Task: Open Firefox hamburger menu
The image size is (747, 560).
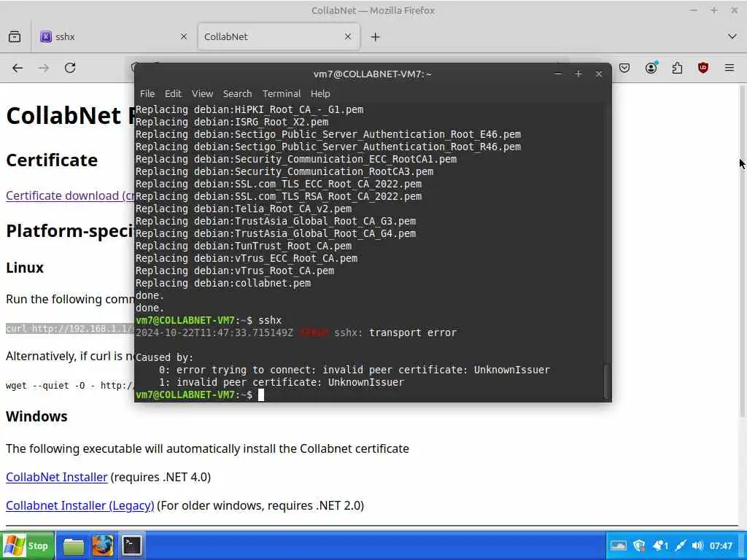Action: click(x=729, y=68)
